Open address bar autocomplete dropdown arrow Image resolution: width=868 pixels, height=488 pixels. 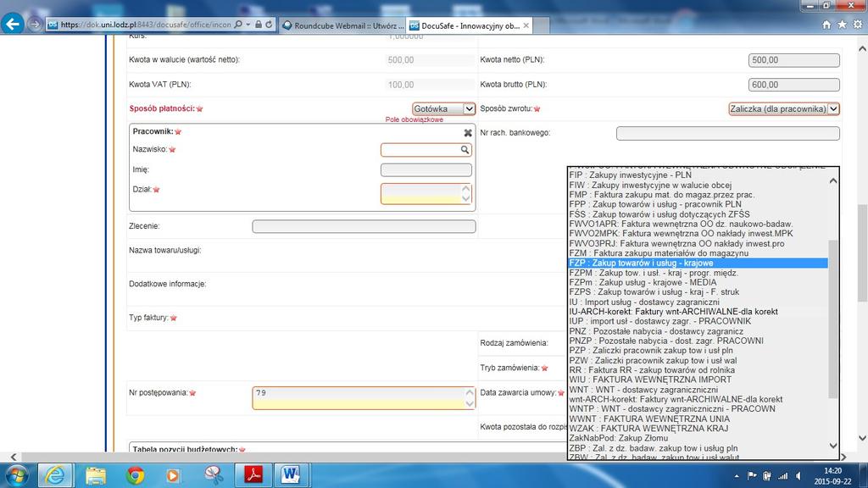(x=248, y=25)
